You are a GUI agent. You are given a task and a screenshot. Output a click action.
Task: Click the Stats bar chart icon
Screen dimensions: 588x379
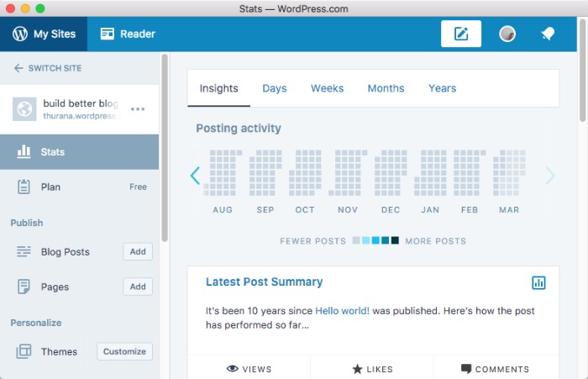tap(24, 151)
